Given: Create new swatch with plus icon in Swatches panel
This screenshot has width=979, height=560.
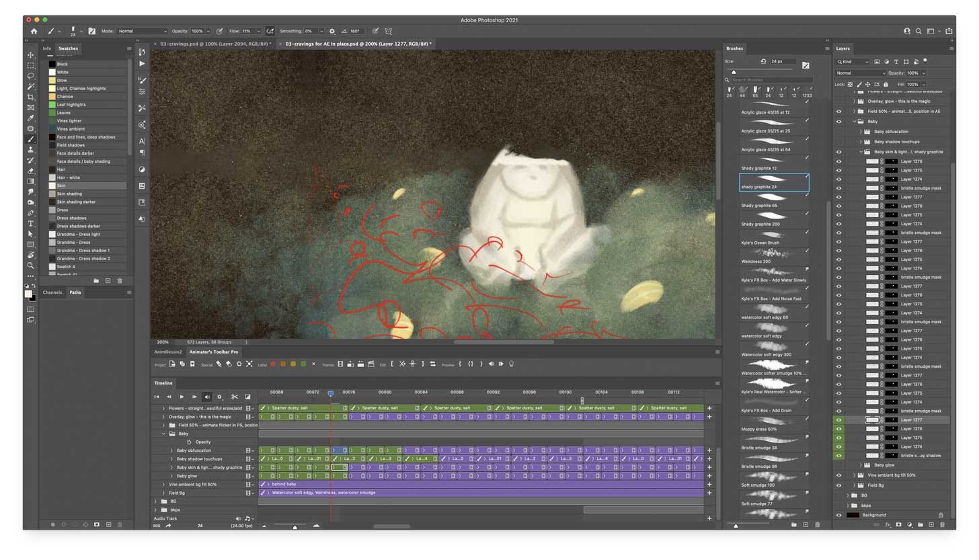Looking at the screenshot, I should pyautogui.click(x=108, y=280).
